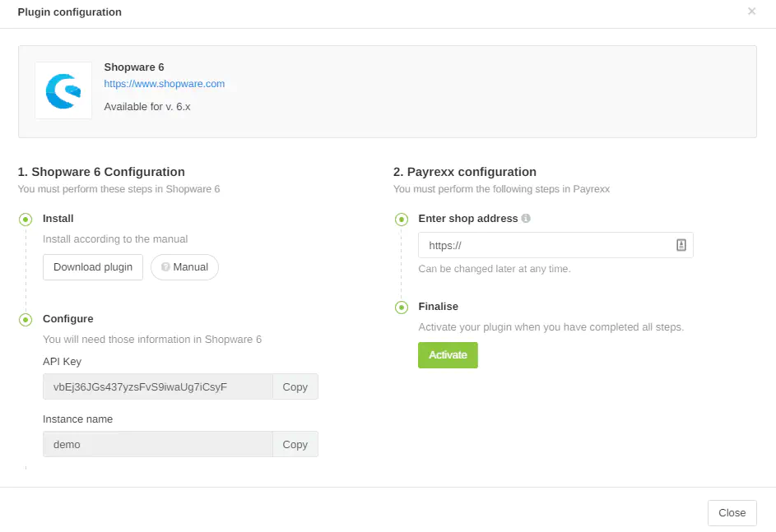Click the Enter shop address step marker

[x=402, y=220]
